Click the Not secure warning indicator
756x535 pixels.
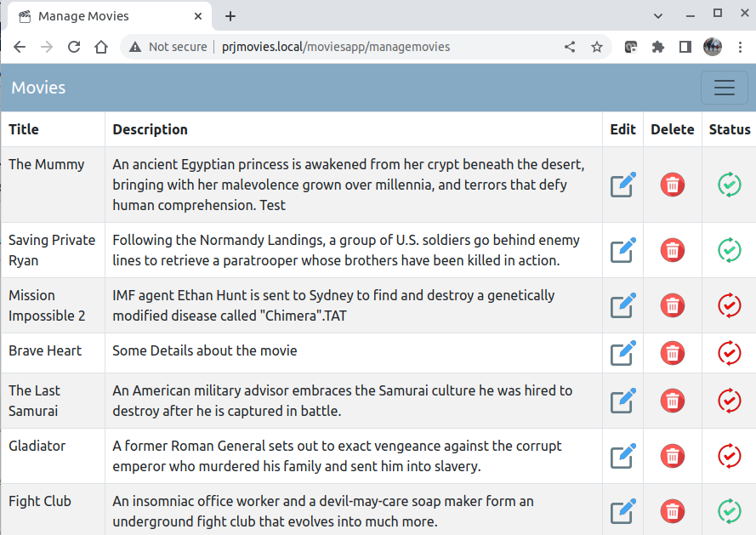pos(168,47)
